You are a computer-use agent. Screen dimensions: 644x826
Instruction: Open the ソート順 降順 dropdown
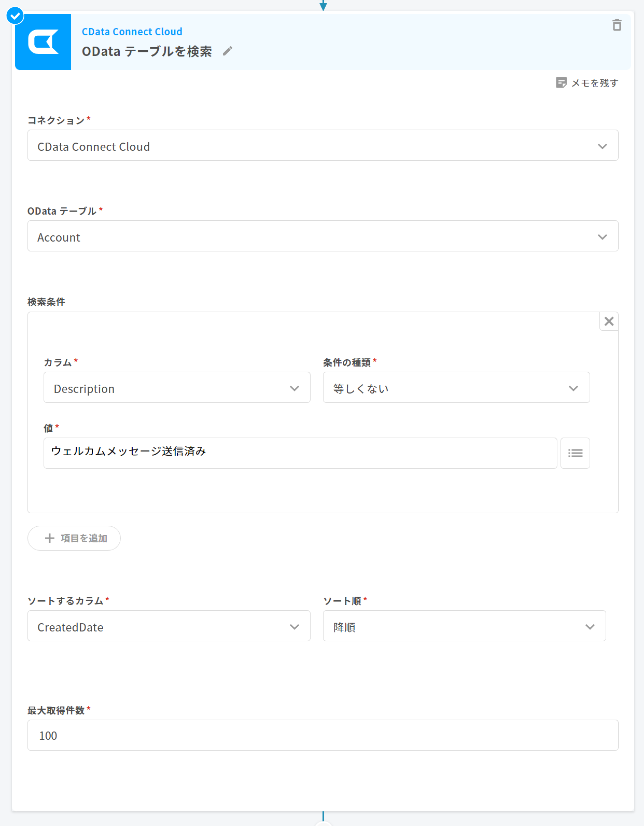pyautogui.click(x=464, y=626)
